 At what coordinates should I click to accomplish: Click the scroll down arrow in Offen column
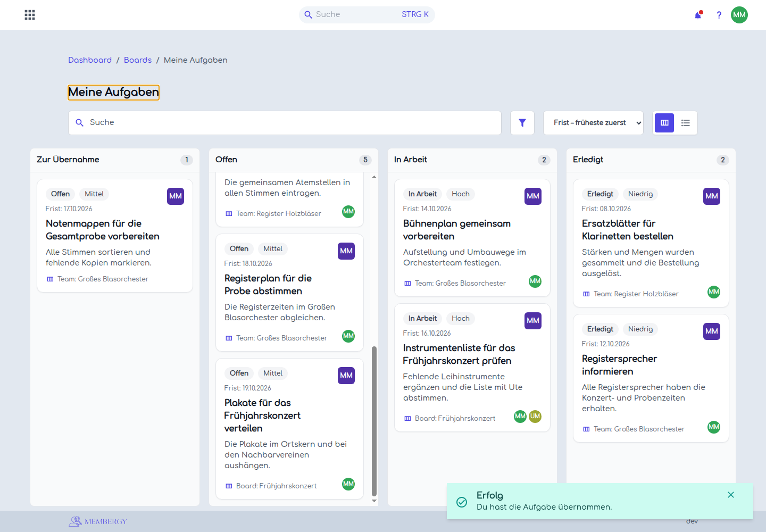coord(374,501)
